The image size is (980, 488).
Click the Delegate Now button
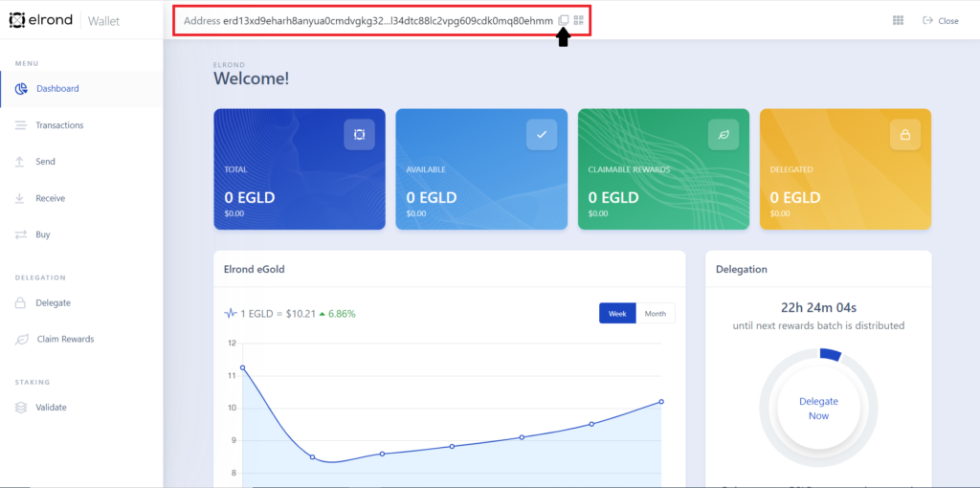pyautogui.click(x=818, y=409)
